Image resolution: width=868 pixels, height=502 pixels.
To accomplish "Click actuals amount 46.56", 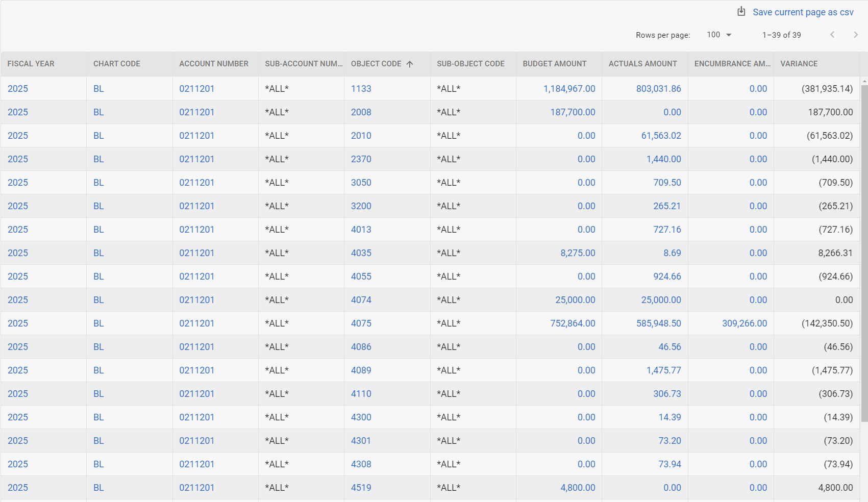I will (x=669, y=347).
